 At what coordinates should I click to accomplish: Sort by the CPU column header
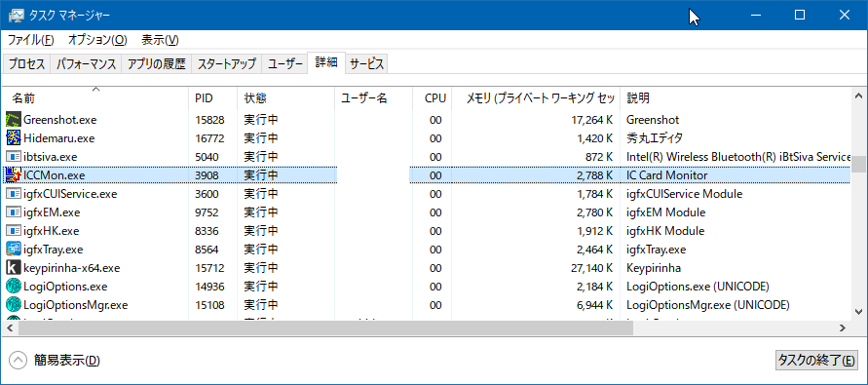(433, 98)
